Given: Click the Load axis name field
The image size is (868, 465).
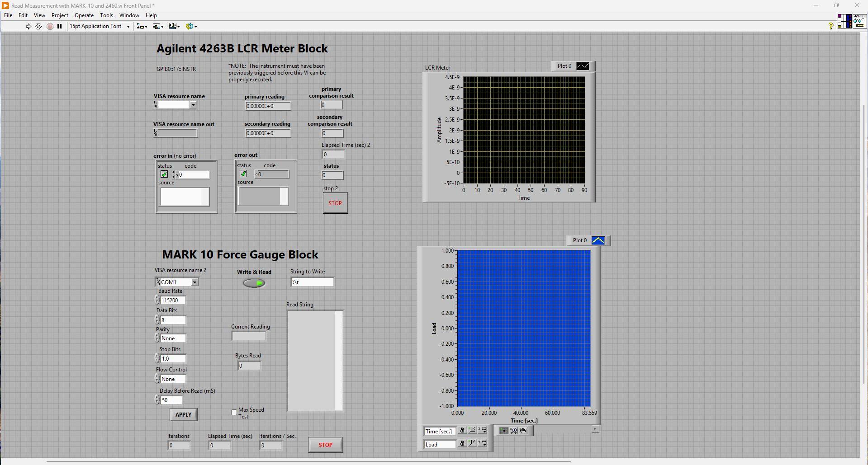Looking at the screenshot, I should tap(439, 444).
